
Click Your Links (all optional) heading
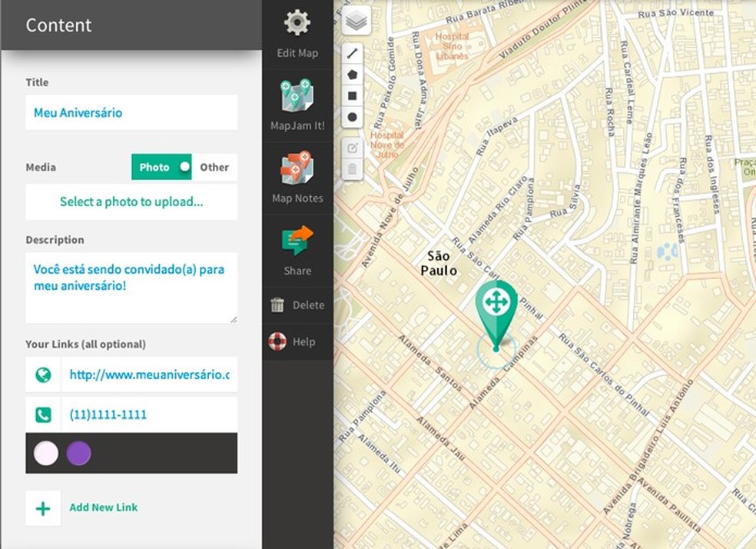click(86, 344)
